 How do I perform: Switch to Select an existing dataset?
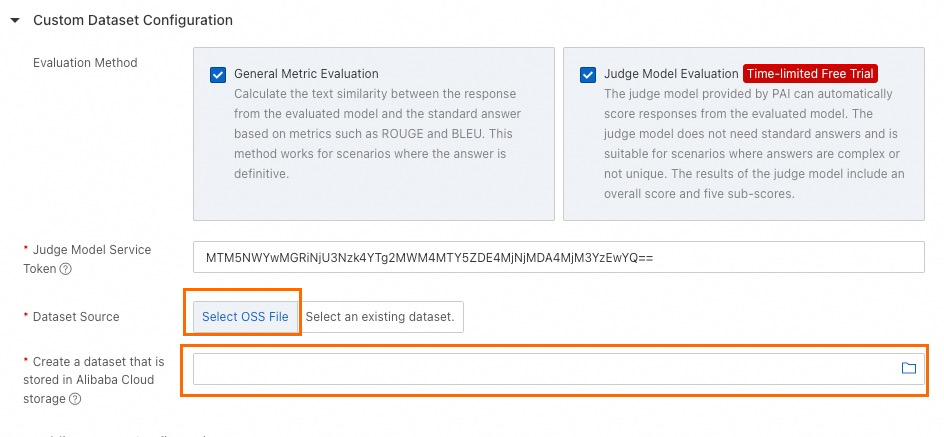[380, 317]
